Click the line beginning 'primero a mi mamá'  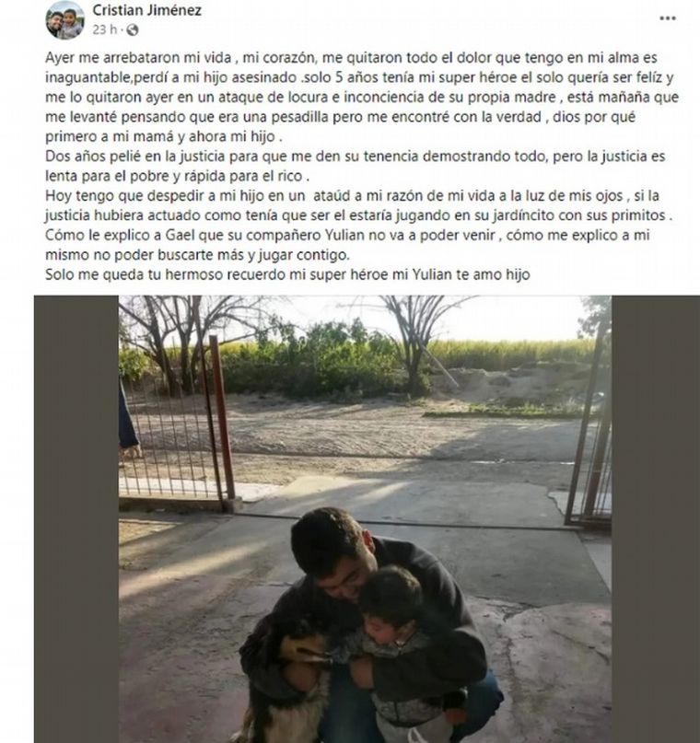coord(164,136)
